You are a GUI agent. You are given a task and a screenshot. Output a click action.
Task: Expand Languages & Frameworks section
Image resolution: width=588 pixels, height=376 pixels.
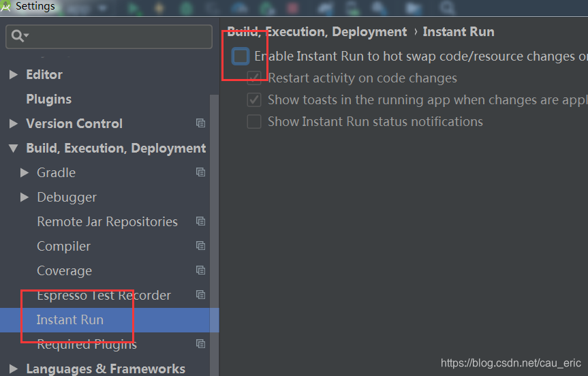(14, 369)
